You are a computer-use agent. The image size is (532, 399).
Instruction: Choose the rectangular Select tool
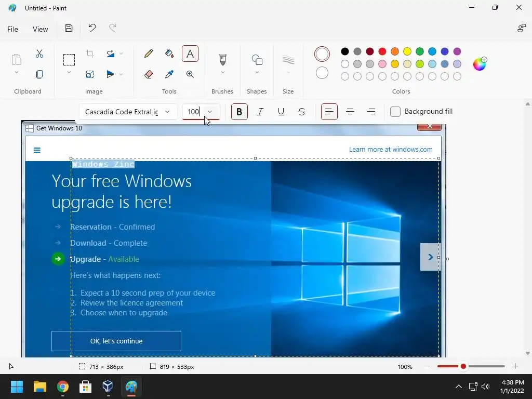(69, 60)
